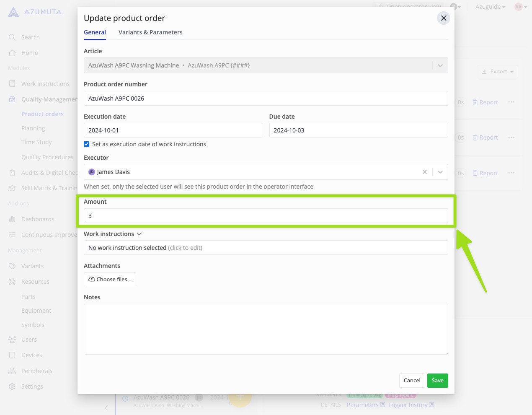Click inside the Notes text area
The image size is (532, 415).
[x=266, y=329]
